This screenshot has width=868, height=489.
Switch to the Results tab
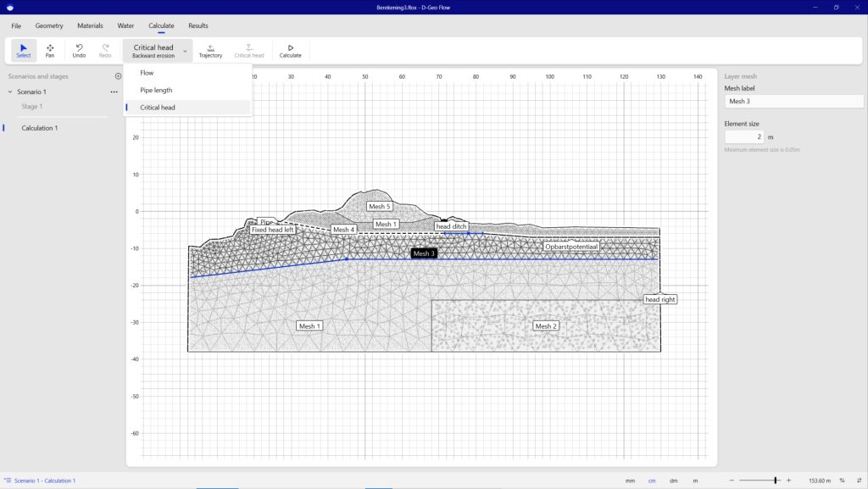point(198,26)
